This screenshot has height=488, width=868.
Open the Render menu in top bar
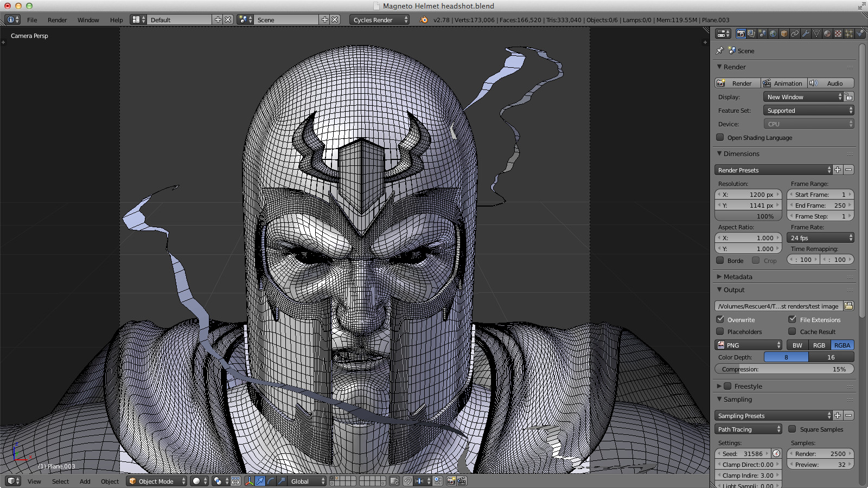pyautogui.click(x=57, y=20)
